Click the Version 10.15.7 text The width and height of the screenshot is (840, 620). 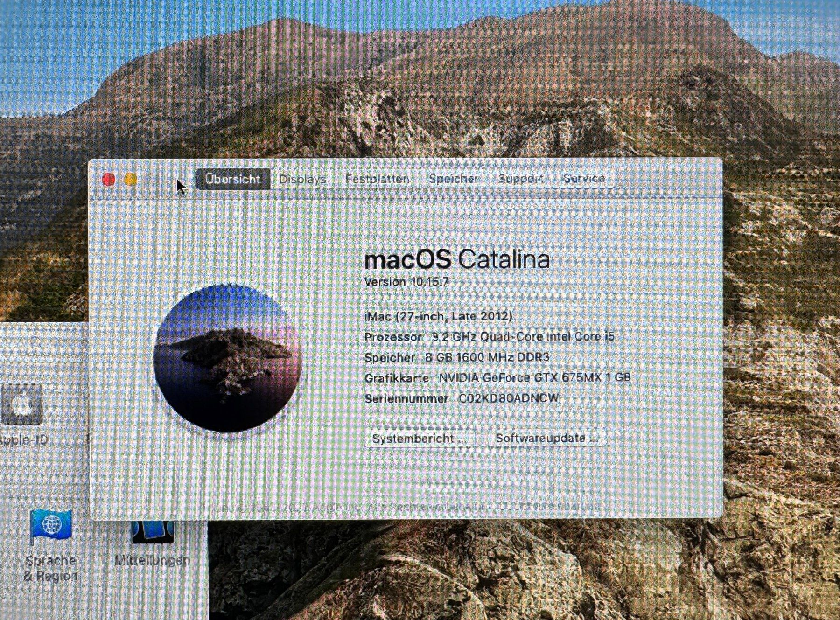(406, 282)
